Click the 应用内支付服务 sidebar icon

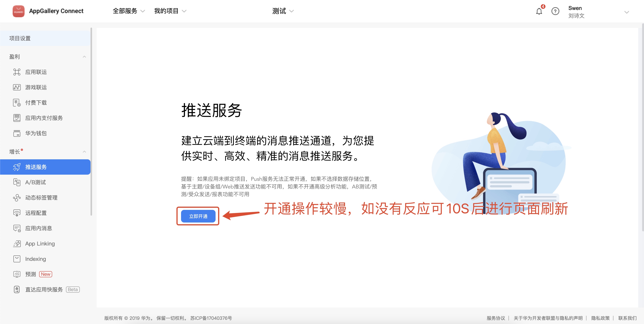17,118
